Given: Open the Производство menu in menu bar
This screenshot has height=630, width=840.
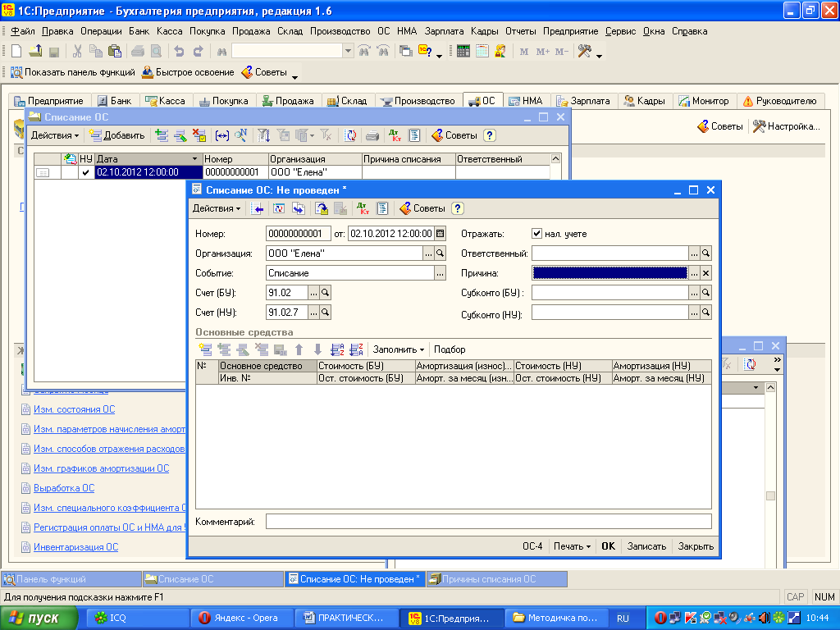Looking at the screenshot, I should [x=340, y=31].
